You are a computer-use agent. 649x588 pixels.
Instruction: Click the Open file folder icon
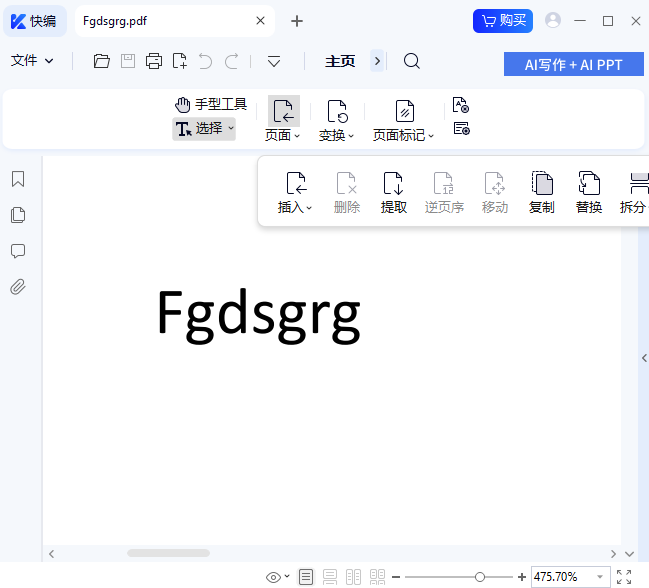coord(101,61)
